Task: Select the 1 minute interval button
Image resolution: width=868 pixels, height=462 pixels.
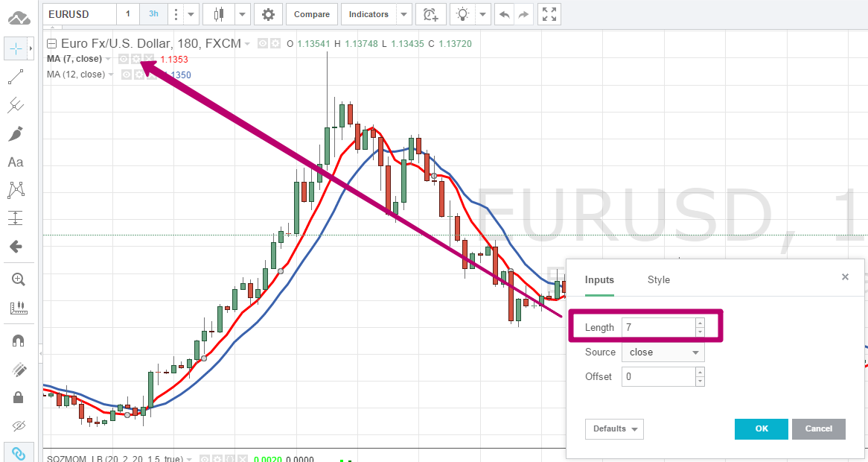Action: tap(128, 14)
